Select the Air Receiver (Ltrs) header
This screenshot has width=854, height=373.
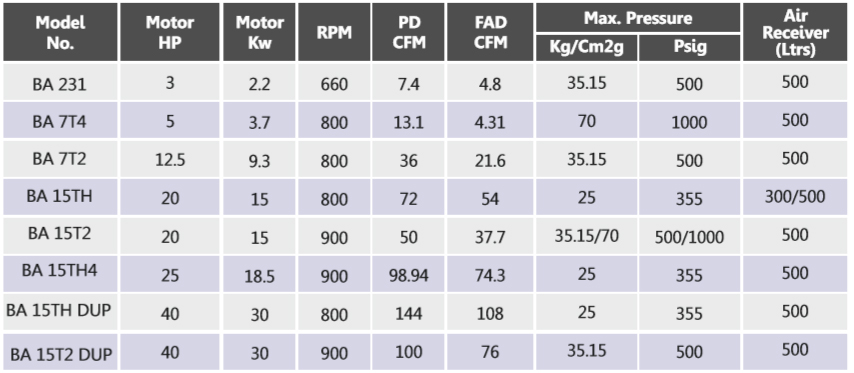[x=795, y=32]
